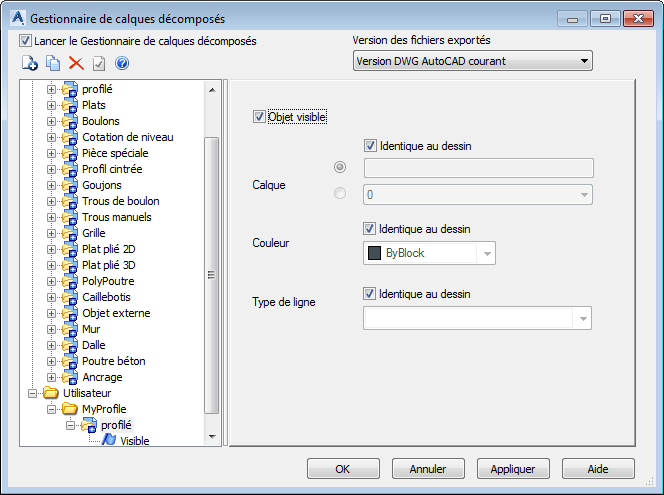Click the checked document toolbar icon

pos(99,64)
